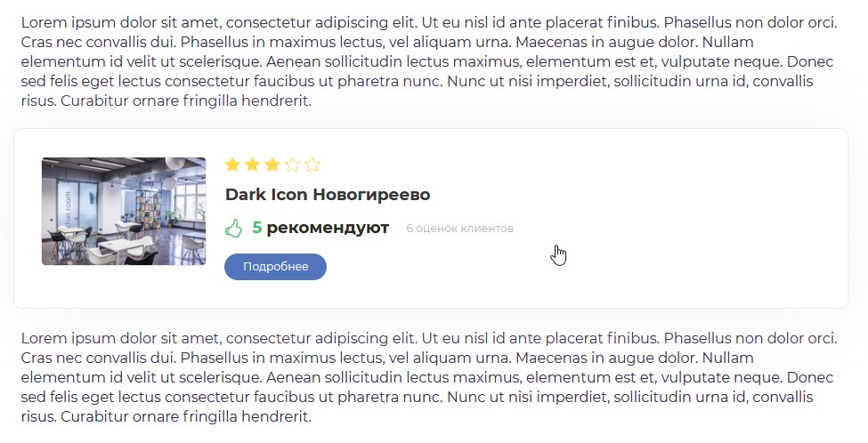This screenshot has height=443, width=868.
Task: Click the second filled yellow rating star
Action: [x=253, y=165]
